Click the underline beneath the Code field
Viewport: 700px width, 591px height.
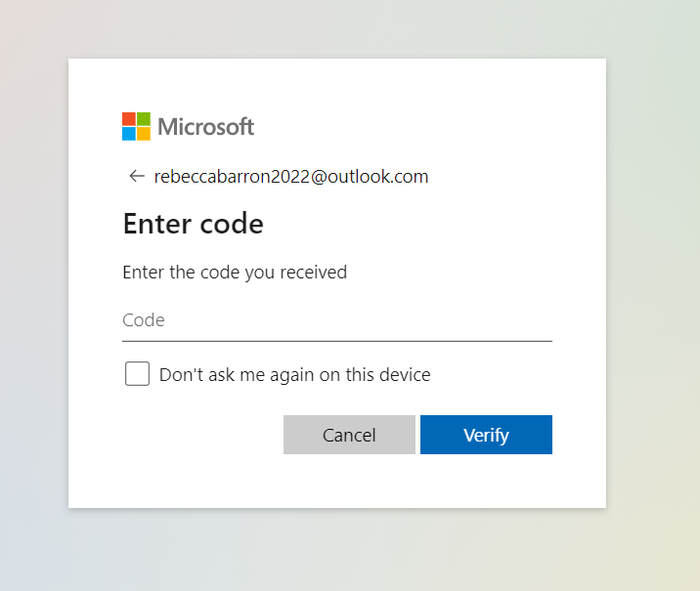(337, 341)
